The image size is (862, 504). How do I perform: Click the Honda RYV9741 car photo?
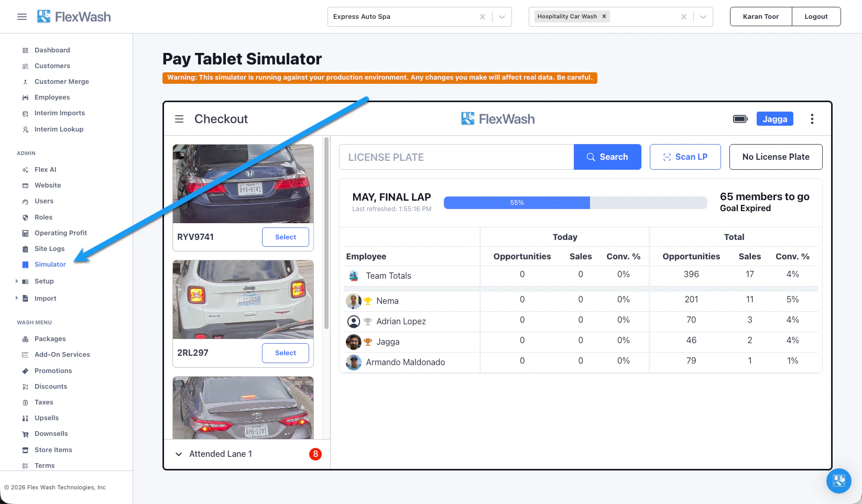click(243, 183)
